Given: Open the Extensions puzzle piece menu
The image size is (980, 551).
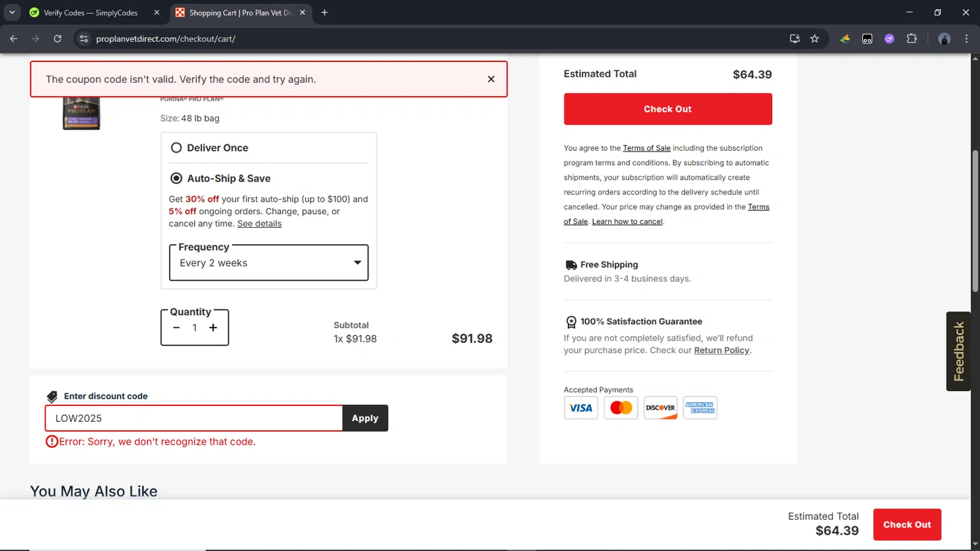Looking at the screenshot, I should pyautogui.click(x=912, y=39).
